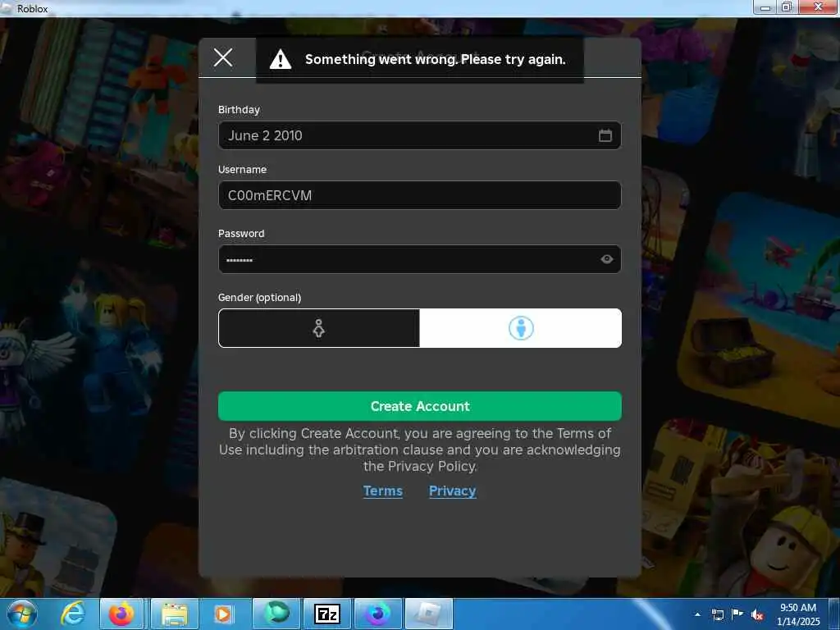Open Firefox from the taskbar
The height and width of the screenshot is (630, 840).
coord(121,614)
